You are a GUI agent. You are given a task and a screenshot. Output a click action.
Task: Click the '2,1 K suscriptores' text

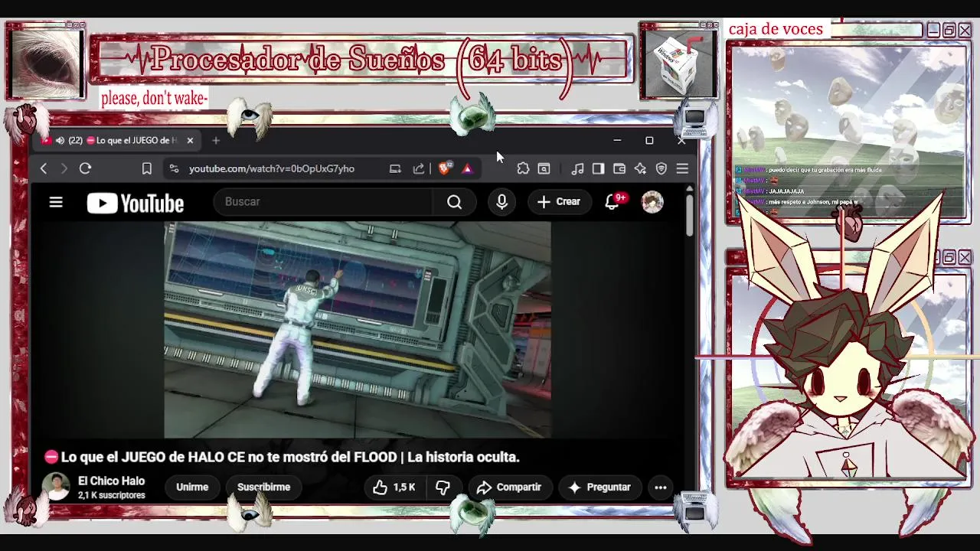[111, 495]
